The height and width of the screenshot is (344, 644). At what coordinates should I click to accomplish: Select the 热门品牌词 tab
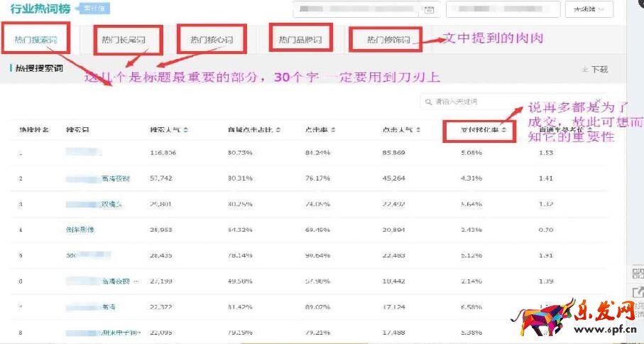pyautogui.click(x=300, y=40)
